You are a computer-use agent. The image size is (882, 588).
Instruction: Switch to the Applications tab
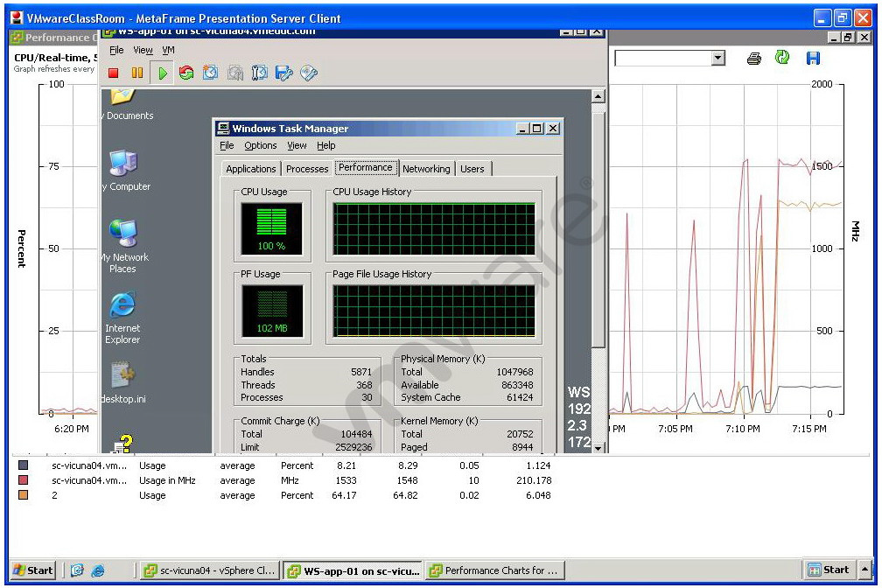coord(251,169)
